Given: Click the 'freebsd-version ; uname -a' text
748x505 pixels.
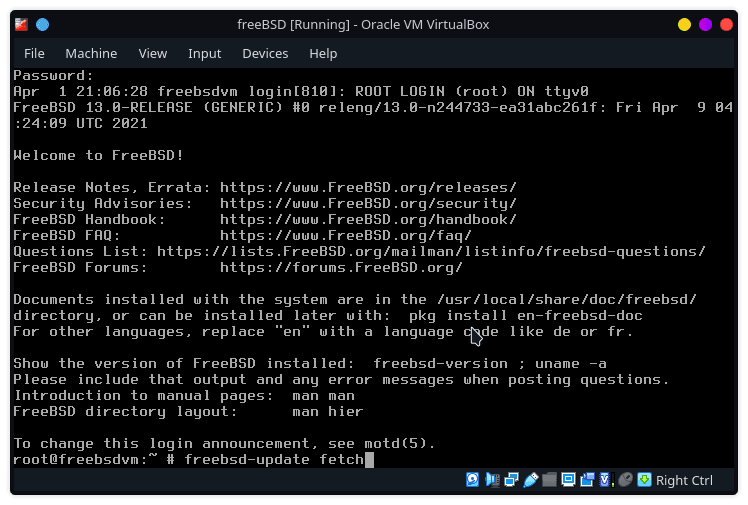Looking at the screenshot, I should coord(490,364).
